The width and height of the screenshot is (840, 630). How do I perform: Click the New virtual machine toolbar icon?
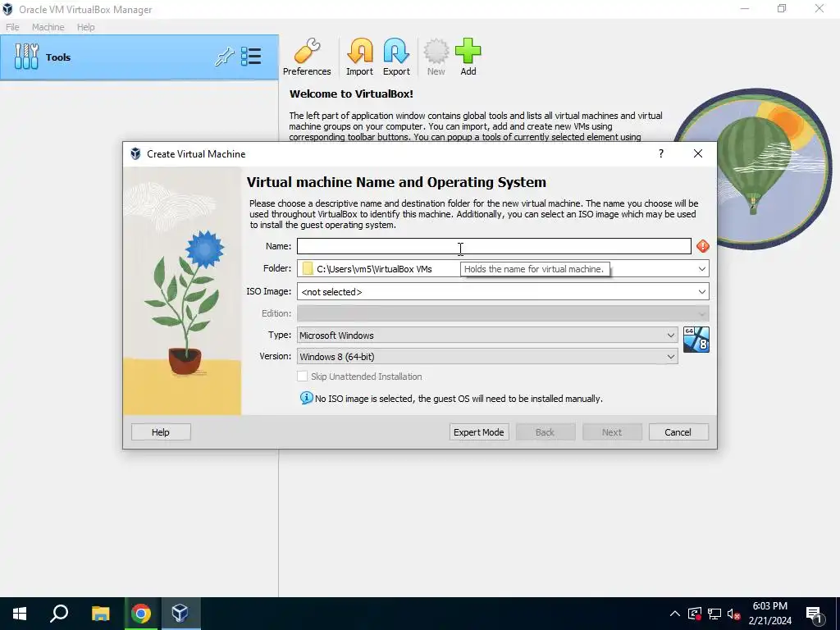[436, 57]
